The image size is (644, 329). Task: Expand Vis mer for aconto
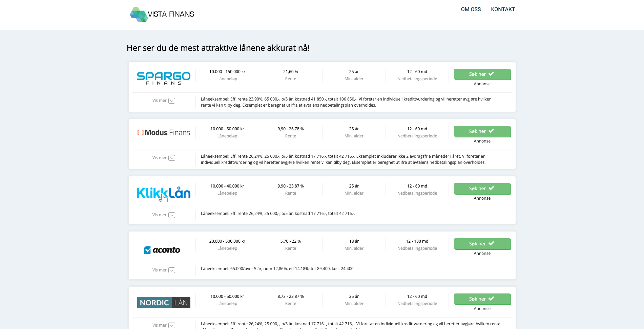[x=164, y=270]
